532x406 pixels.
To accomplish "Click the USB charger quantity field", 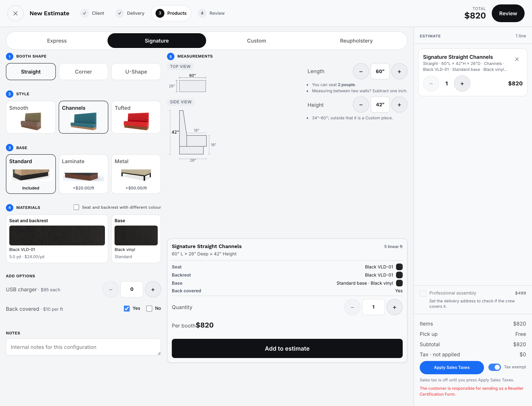I will coord(132,289).
